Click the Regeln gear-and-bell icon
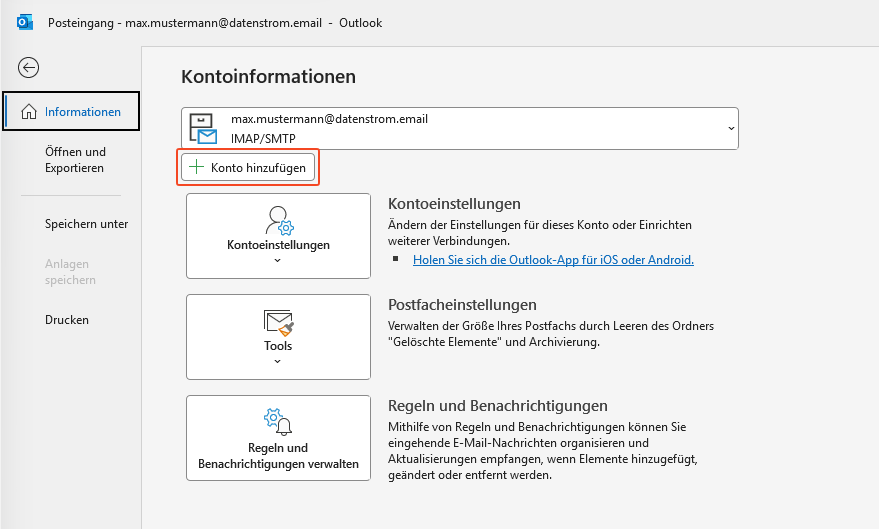The image size is (879, 529). 278,422
